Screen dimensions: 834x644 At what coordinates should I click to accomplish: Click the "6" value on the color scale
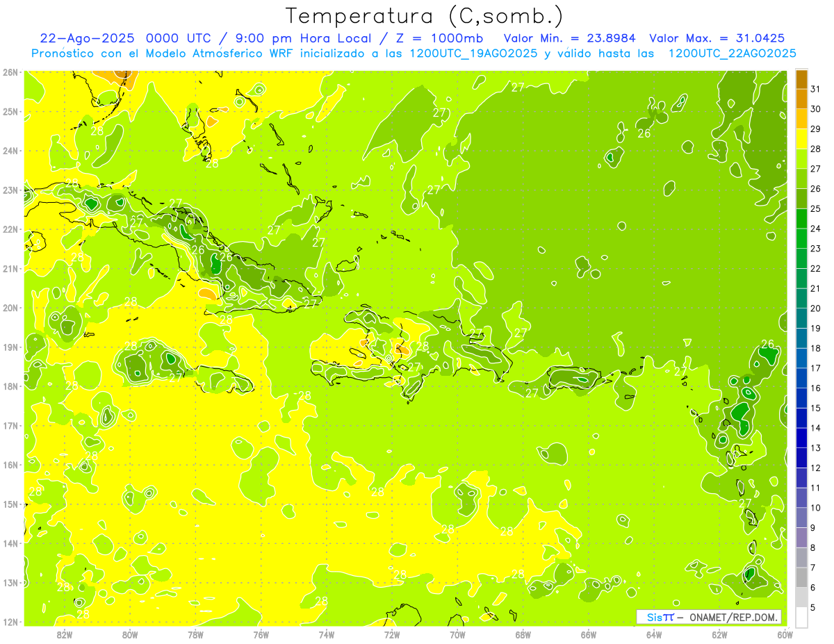point(813,588)
